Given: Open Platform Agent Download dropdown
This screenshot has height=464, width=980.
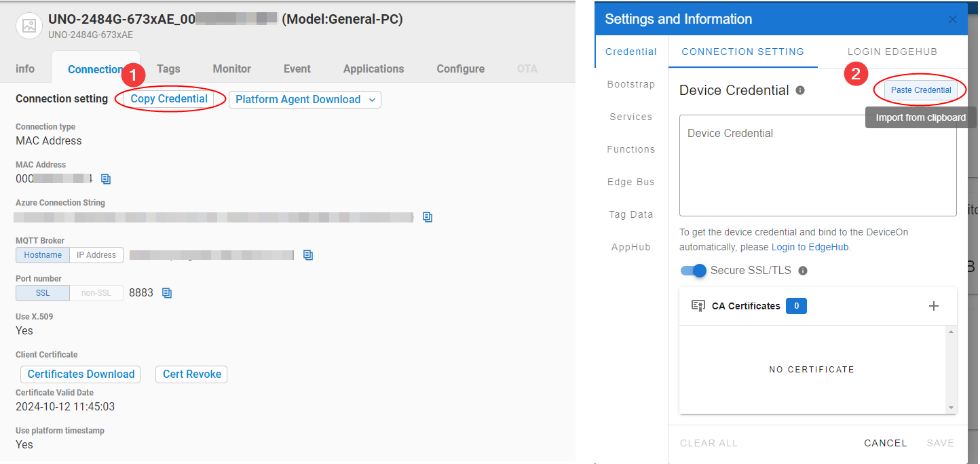Looking at the screenshot, I should pos(305,100).
